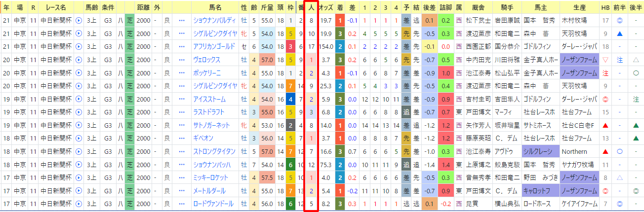Click the 詰脚 column header
Viewport: 644px width, 212px height.
tap(445, 8)
